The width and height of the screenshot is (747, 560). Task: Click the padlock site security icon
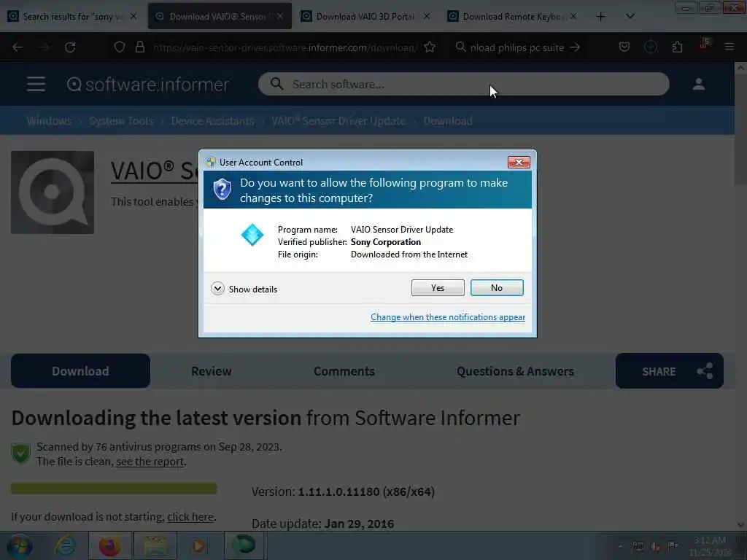click(139, 47)
